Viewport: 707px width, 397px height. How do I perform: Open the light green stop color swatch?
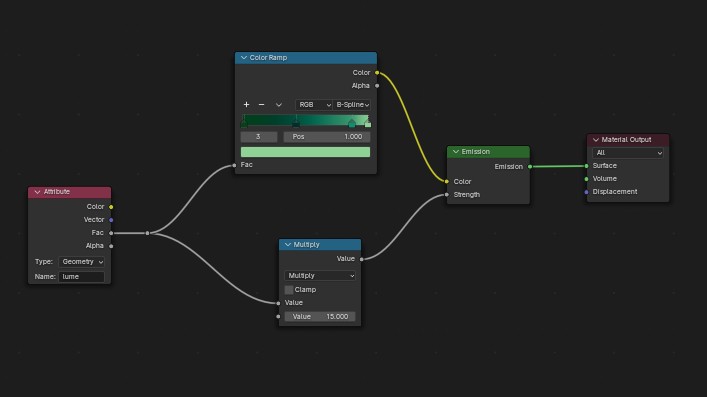click(305, 152)
